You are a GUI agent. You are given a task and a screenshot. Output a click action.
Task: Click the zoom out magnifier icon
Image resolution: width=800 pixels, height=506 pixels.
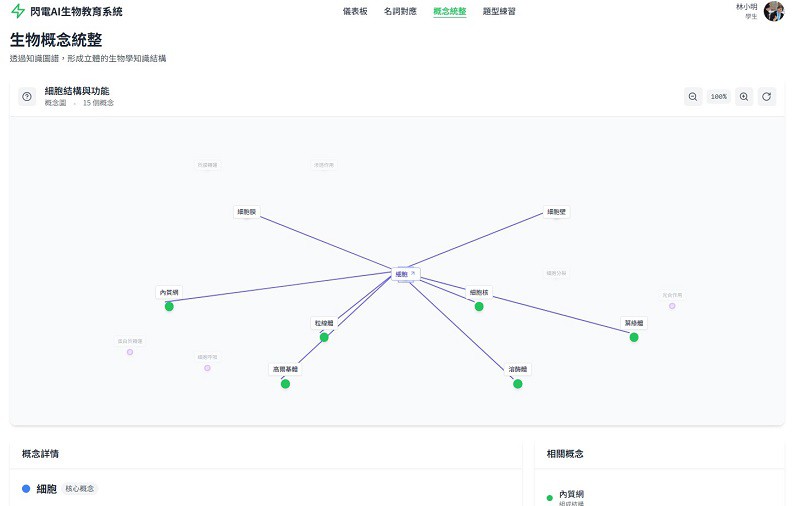pyautogui.click(x=693, y=97)
